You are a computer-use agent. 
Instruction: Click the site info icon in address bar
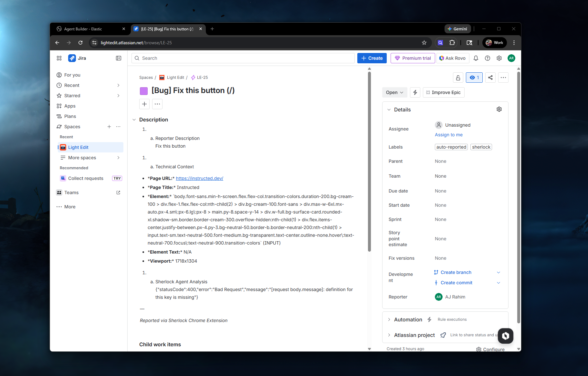tap(94, 43)
